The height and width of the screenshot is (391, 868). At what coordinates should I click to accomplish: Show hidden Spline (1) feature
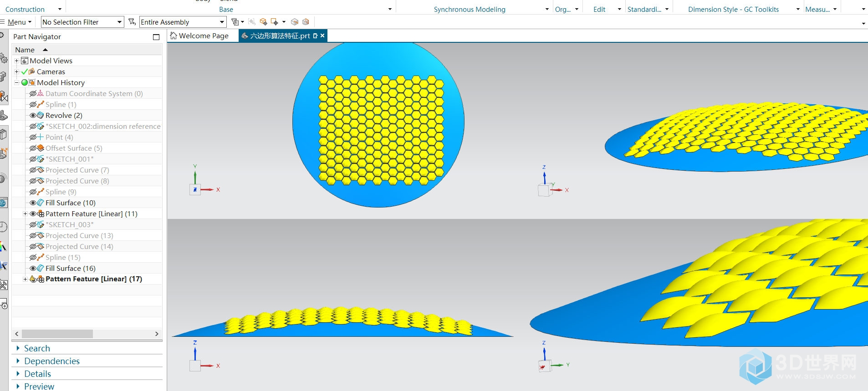point(33,104)
